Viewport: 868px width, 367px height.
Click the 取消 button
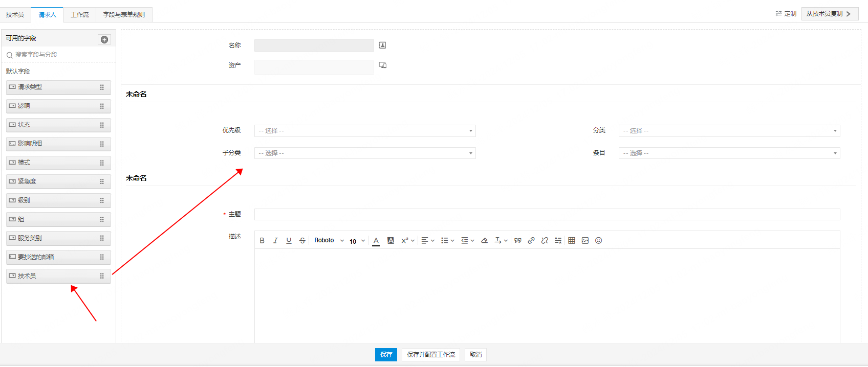(x=475, y=355)
